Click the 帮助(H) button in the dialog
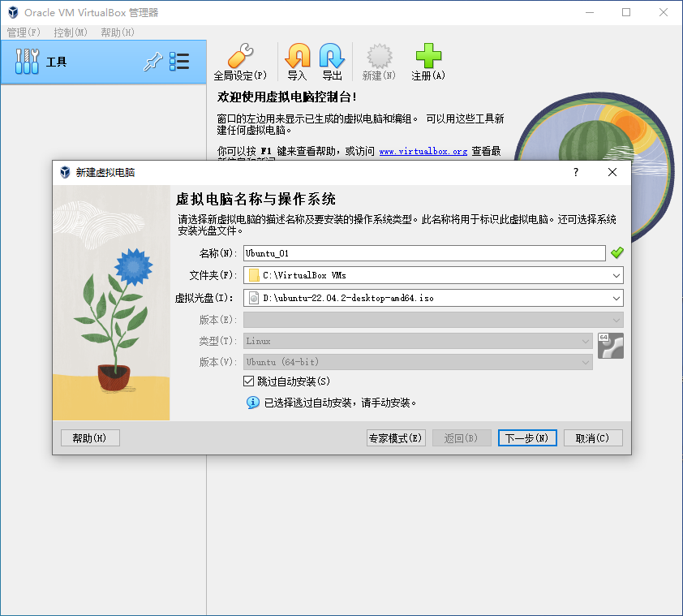This screenshot has height=616, width=683. point(90,438)
